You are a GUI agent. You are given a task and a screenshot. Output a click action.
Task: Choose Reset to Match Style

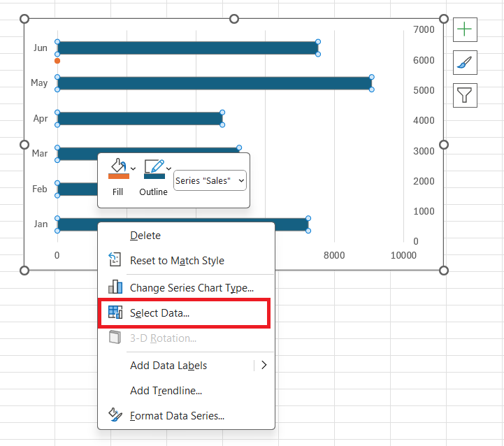pyautogui.click(x=186, y=261)
